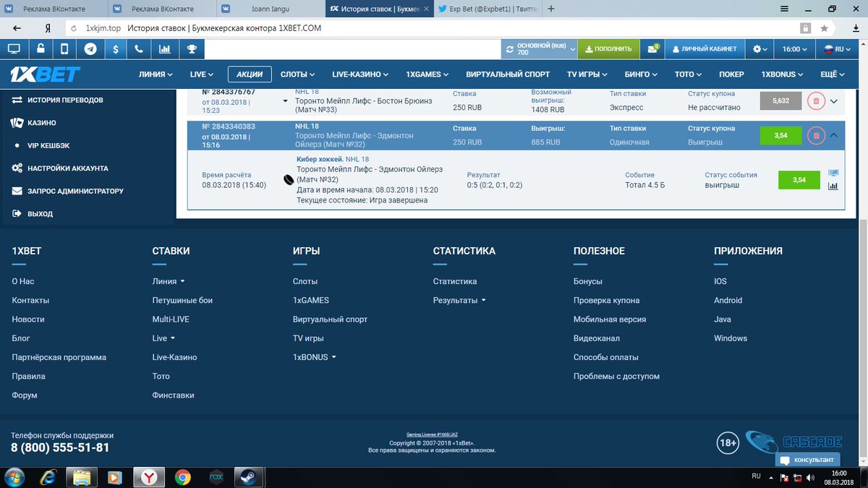868x488 pixels.
Task: Delete coupon № 2843376767 with the trash icon
Action: (x=816, y=100)
